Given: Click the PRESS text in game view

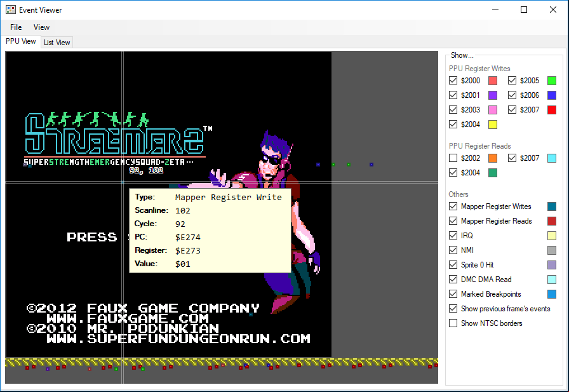Looking at the screenshot, I should [x=92, y=237].
